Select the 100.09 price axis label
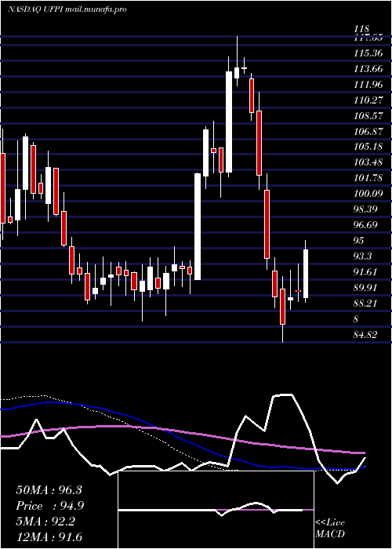Viewport: 392px width, 549px height. coord(368,194)
